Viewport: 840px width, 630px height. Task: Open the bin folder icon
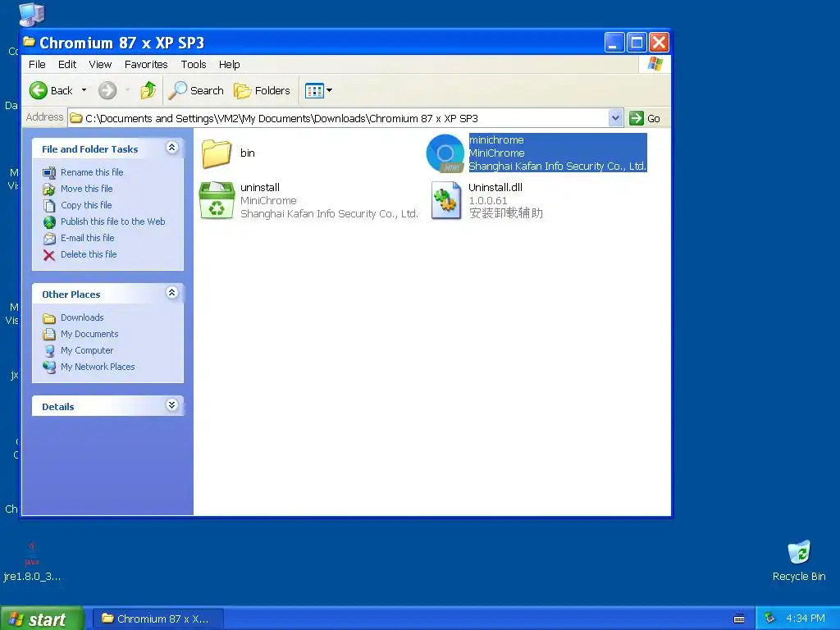click(217, 153)
